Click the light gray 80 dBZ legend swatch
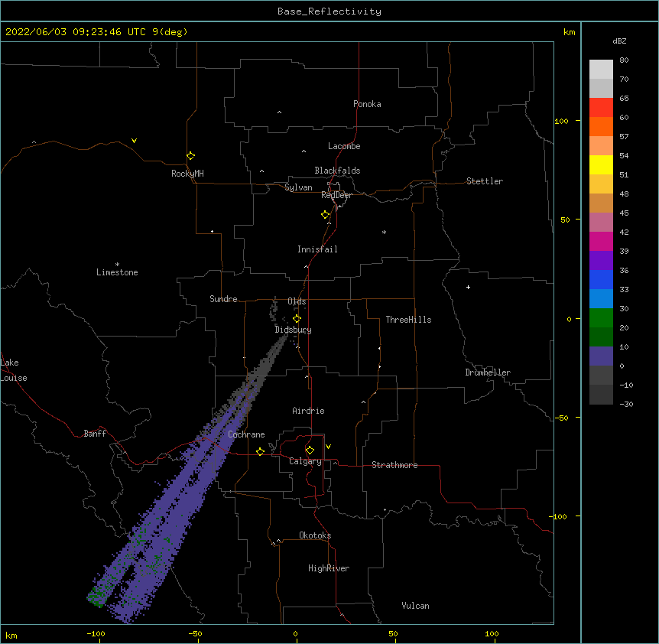659x644 pixels. pos(601,70)
